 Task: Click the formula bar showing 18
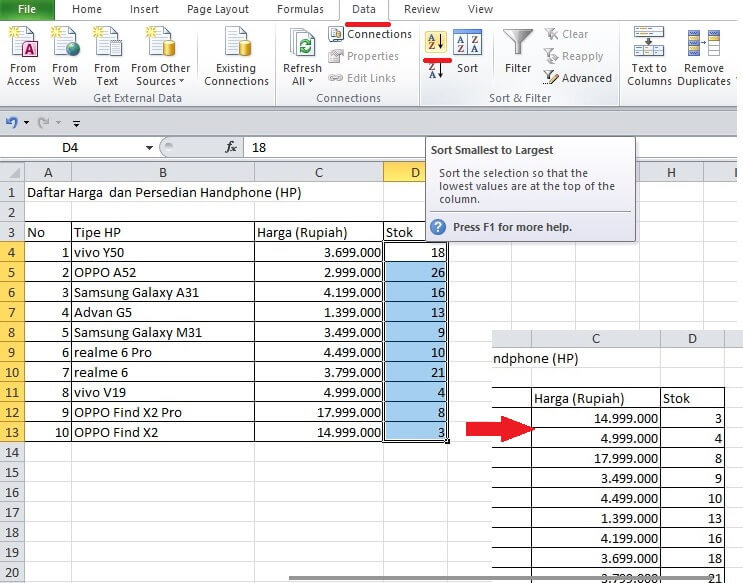334,148
